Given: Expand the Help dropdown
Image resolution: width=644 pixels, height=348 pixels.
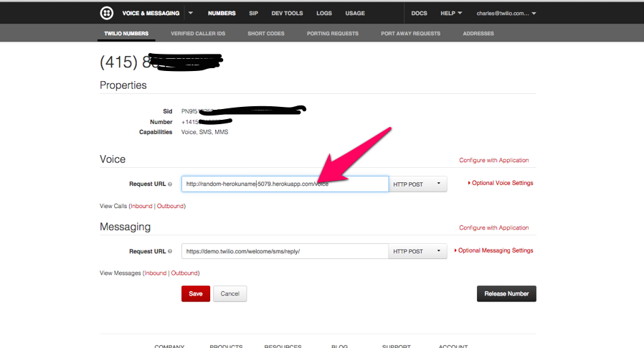Looking at the screenshot, I should pos(451,13).
